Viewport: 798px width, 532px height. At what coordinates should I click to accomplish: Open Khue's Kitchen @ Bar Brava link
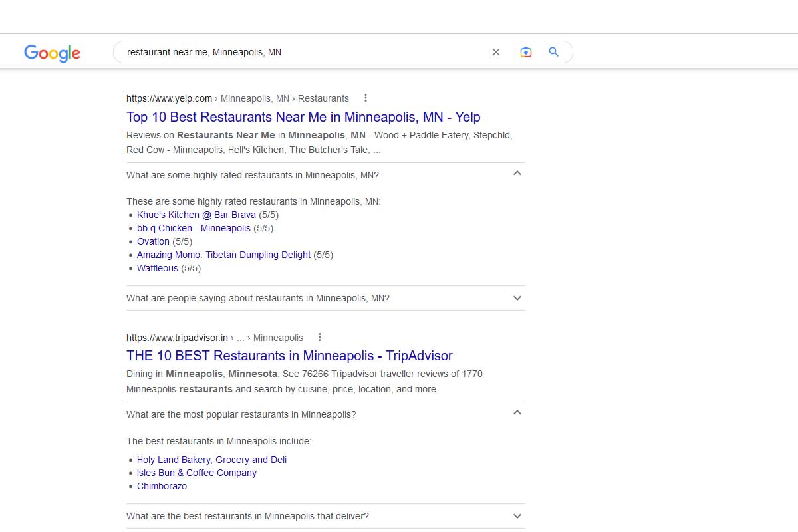(196, 215)
